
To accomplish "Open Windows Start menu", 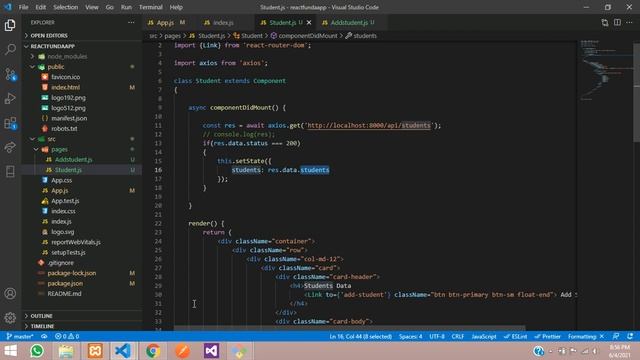I will pos(10,351).
